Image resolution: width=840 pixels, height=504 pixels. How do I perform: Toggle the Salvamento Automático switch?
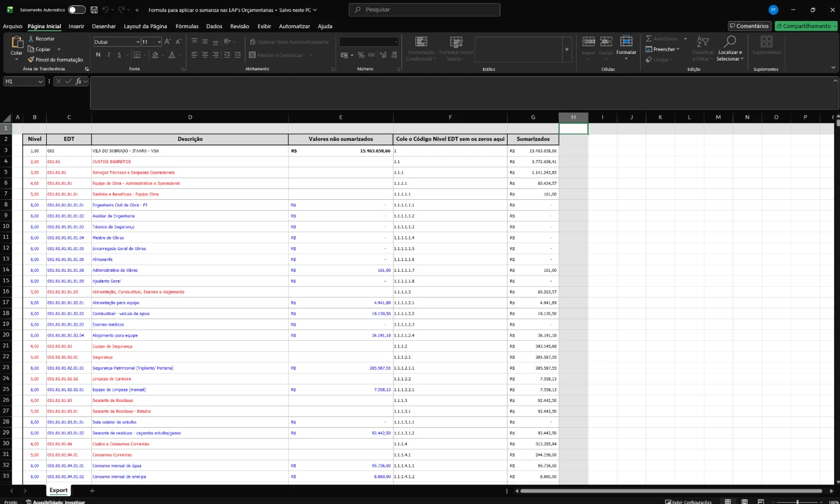76,10
